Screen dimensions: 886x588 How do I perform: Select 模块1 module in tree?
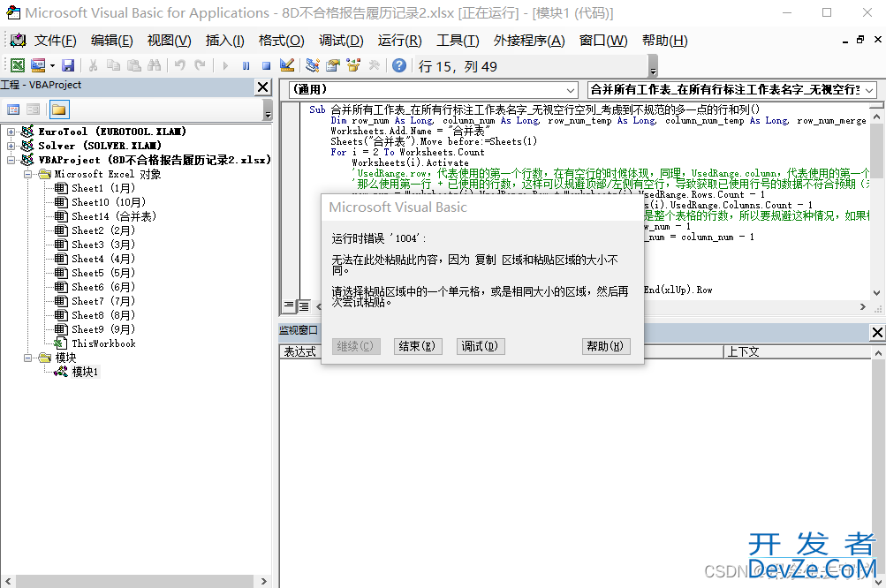click(86, 372)
